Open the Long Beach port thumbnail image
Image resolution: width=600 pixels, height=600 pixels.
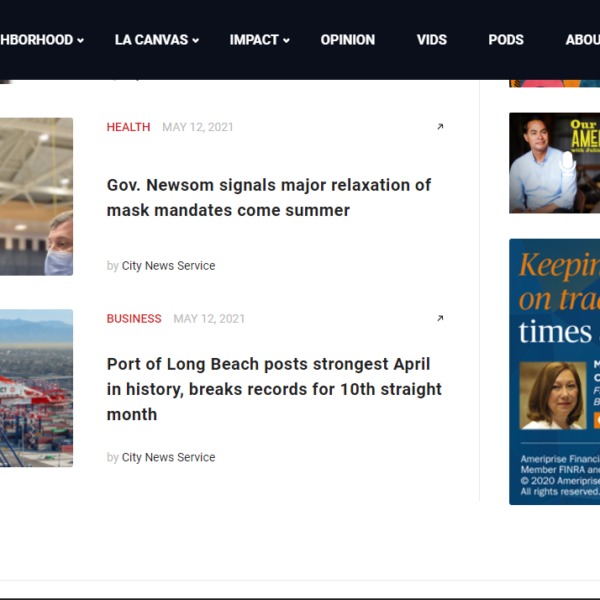click(x=36, y=388)
